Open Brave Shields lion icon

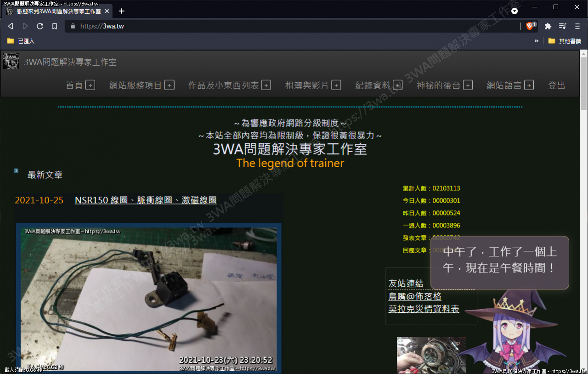point(530,26)
